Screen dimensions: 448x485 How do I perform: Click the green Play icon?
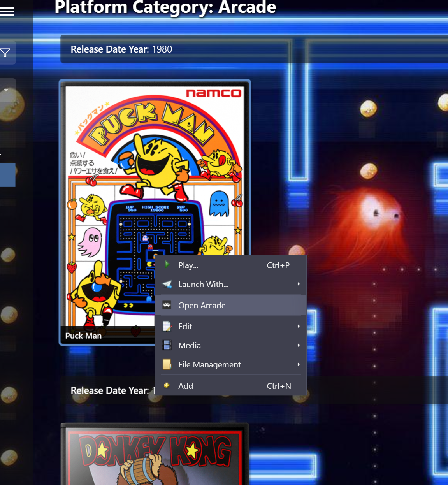pos(167,265)
